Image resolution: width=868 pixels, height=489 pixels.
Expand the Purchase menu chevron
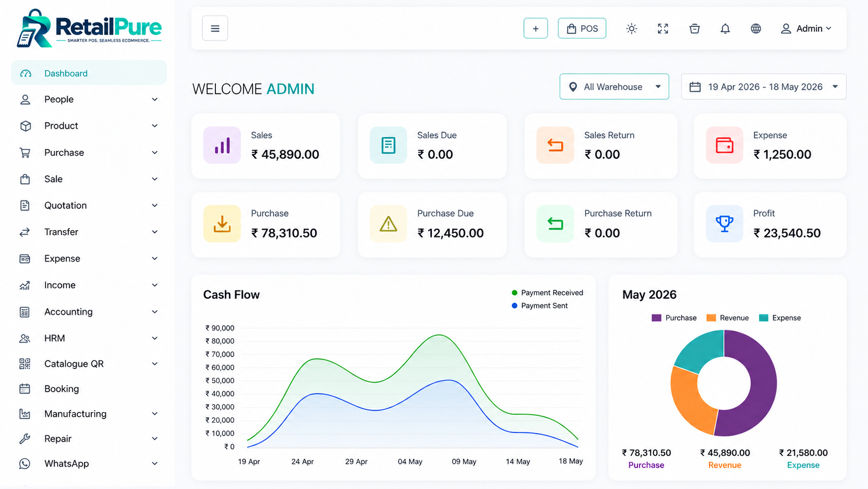point(155,152)
